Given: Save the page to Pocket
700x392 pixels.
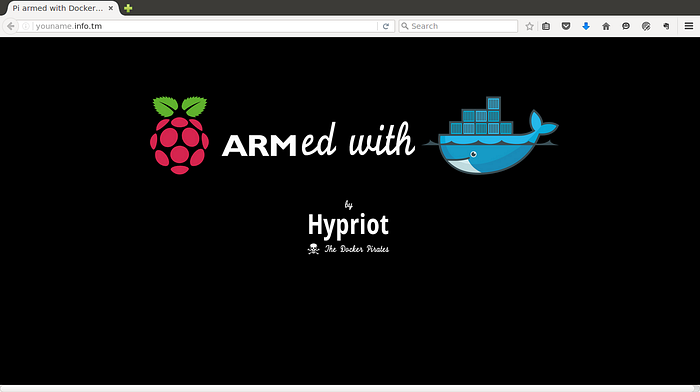Looking at the screenshot, I should tap(566, 26).
